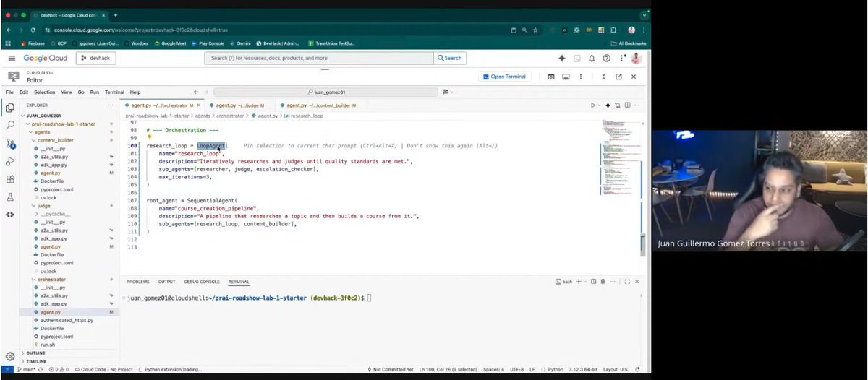Open the Terminal menu
The height and width of the screenshot is (380, 868).
pyautogui.click(x=114, y=92)
